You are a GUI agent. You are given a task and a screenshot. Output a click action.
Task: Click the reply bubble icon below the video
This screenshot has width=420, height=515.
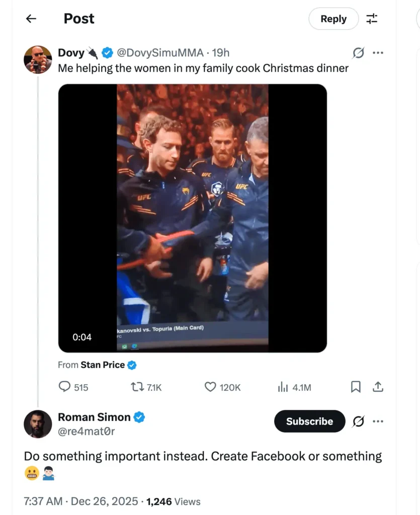pos(65,387)
